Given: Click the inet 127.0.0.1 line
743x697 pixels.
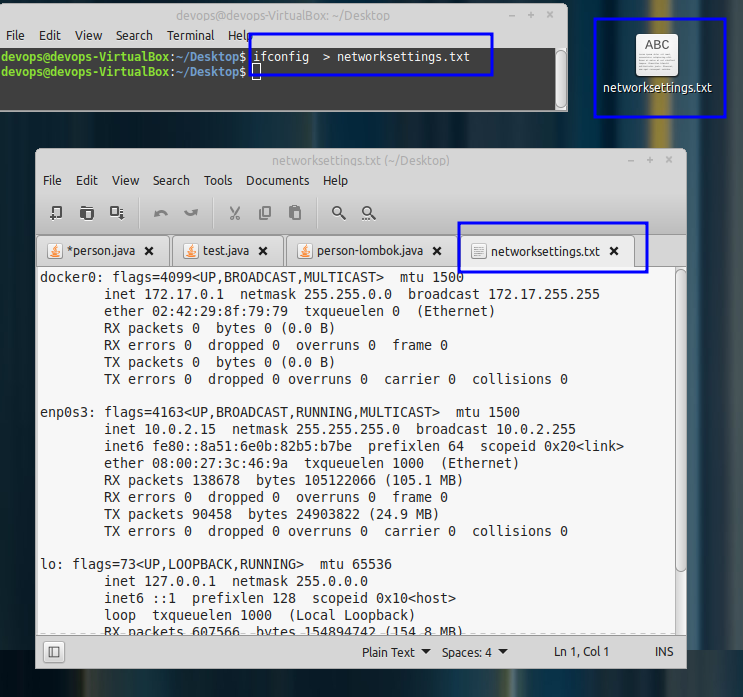Looking at the screenshot, I should 236,581.
